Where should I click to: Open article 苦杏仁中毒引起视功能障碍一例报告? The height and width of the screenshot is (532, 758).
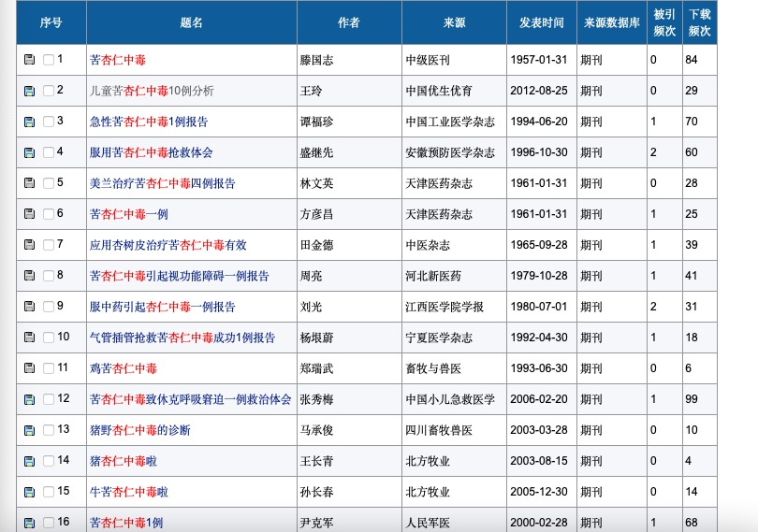coord(179,276)
